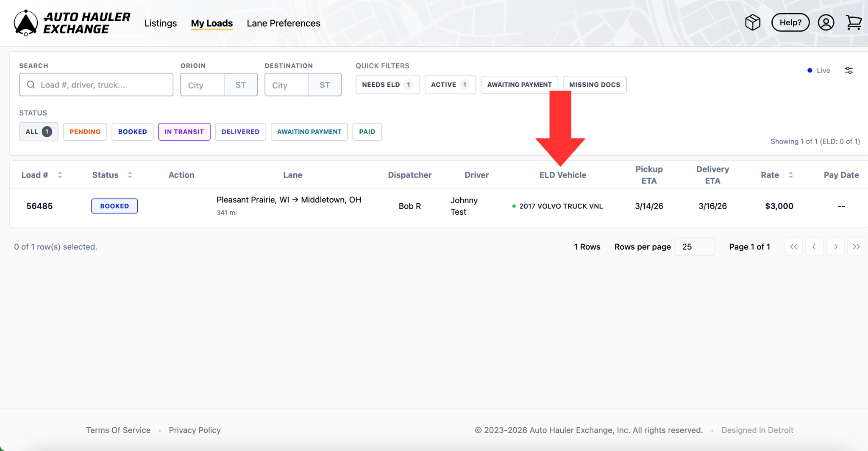Toggle the Missing Docs quick filter
868x451 pixels.
[594, 85]
